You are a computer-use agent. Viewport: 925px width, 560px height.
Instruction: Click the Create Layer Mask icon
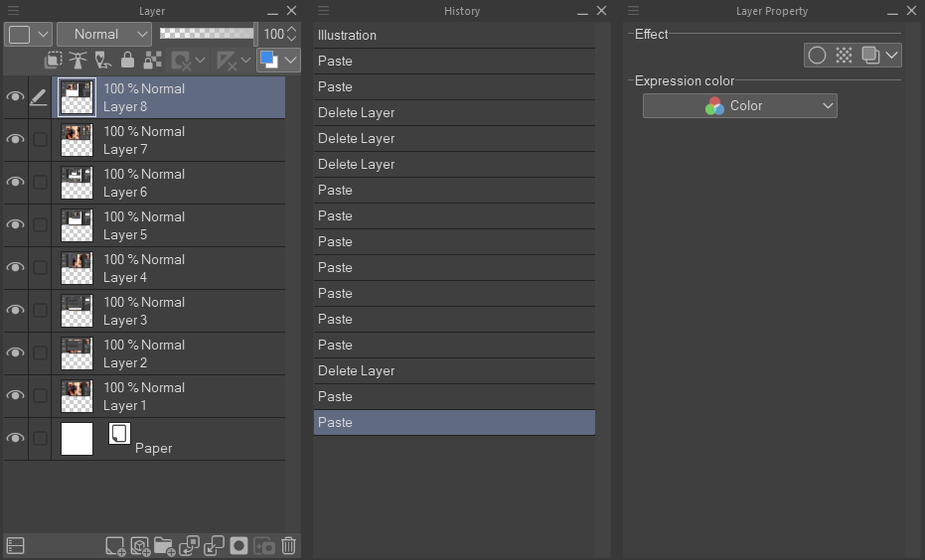click(x=238, y=546)
